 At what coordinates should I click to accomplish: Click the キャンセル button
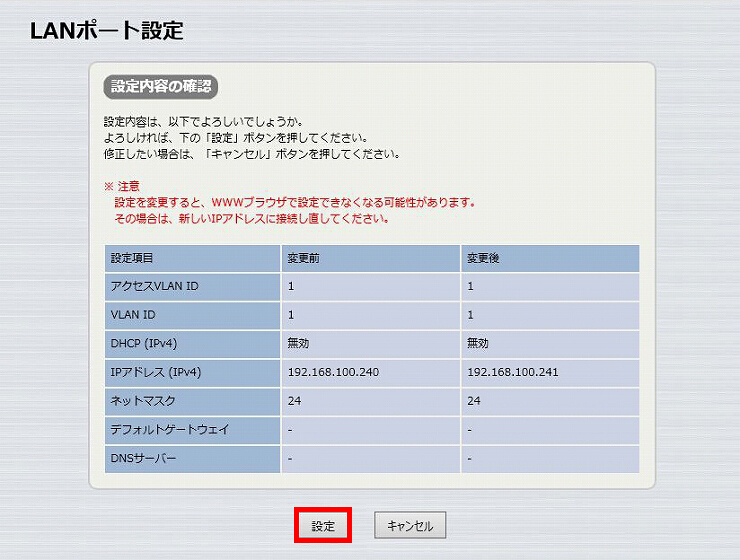pos(410,525)
